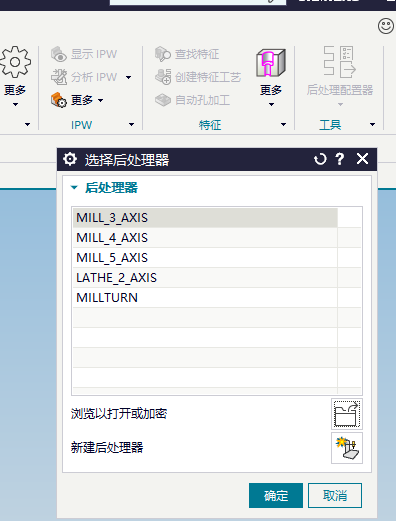
Task: Select MILL_3_AXIS postprocessor
Action: [x=205, y=218]
